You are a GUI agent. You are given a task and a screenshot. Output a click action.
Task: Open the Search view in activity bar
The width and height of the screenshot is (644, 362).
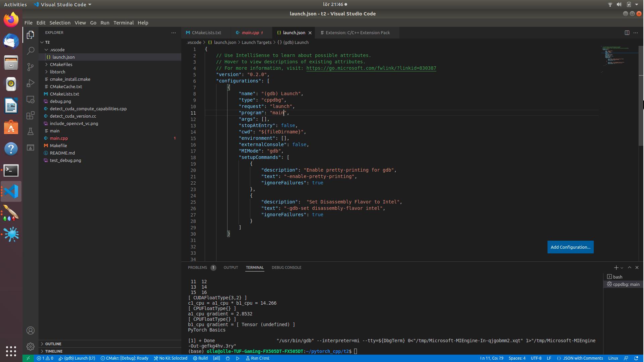(30, 51)
